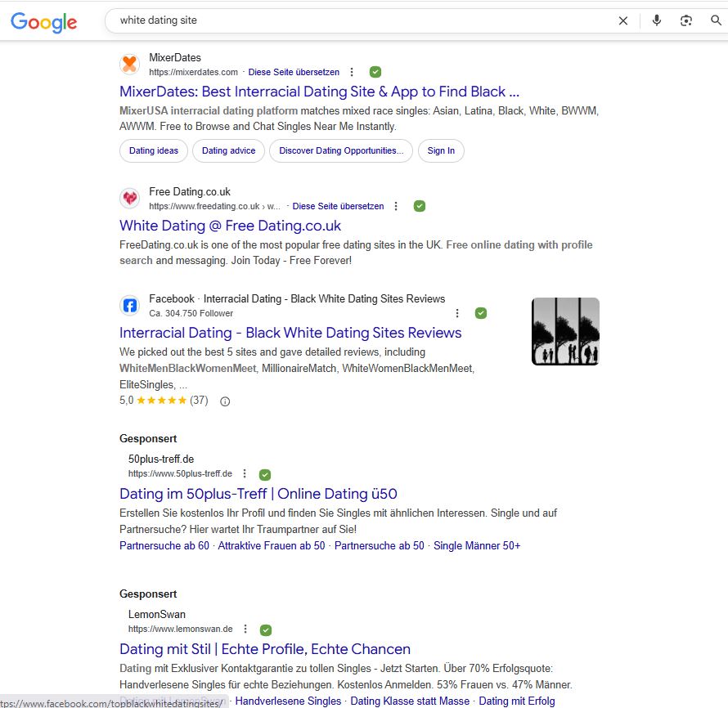The image size is (728, 708).
Task: Click the Google logo
Action: [x=44, y=21]
